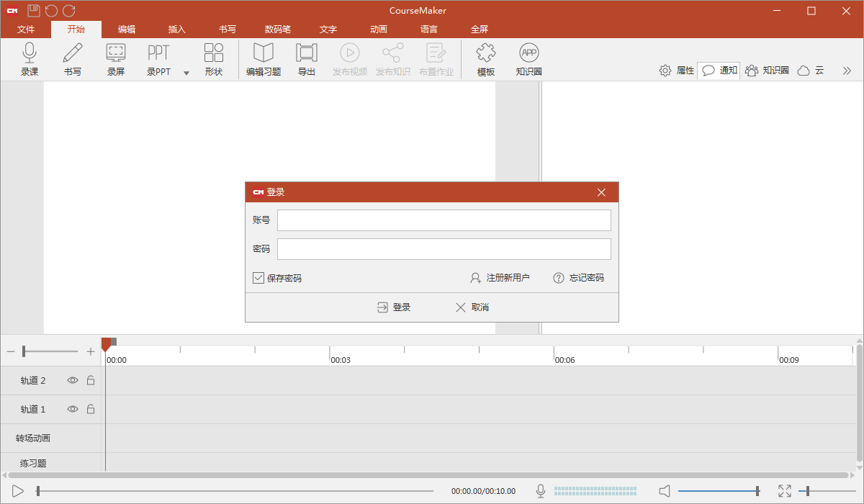Select the 形状 shapes tool

[213, 58]
